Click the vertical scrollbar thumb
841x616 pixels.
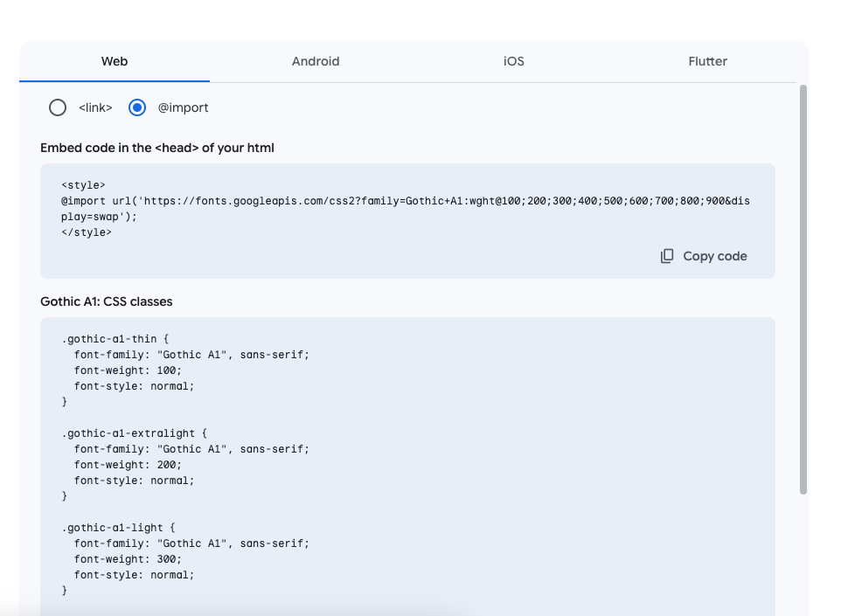click(803, 289)
